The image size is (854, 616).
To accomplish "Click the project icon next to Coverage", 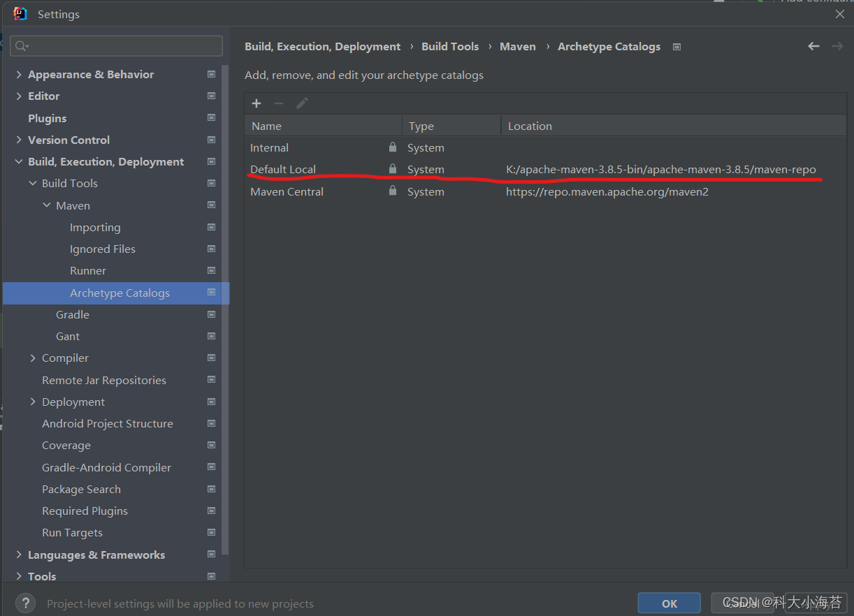I will coord(211,445).
